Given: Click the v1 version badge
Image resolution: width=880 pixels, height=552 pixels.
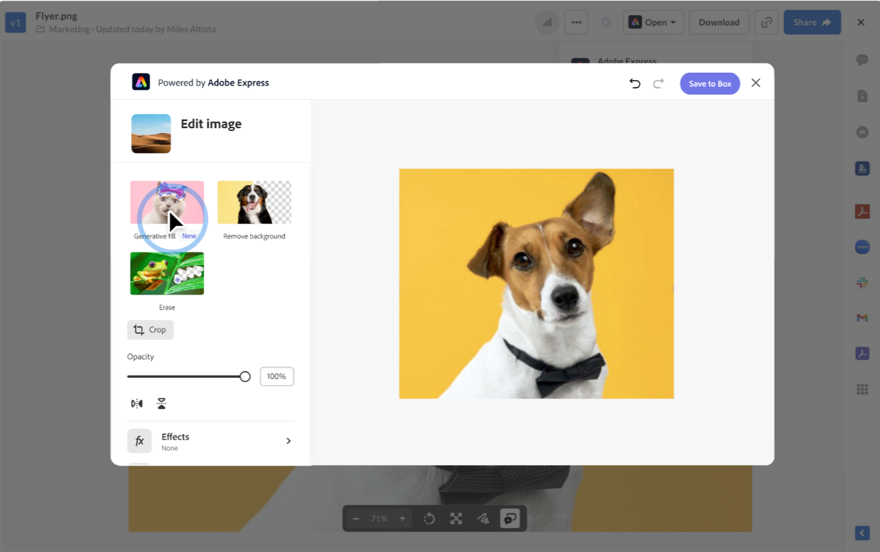Looking at the screenshot, I should click(16, 23).
